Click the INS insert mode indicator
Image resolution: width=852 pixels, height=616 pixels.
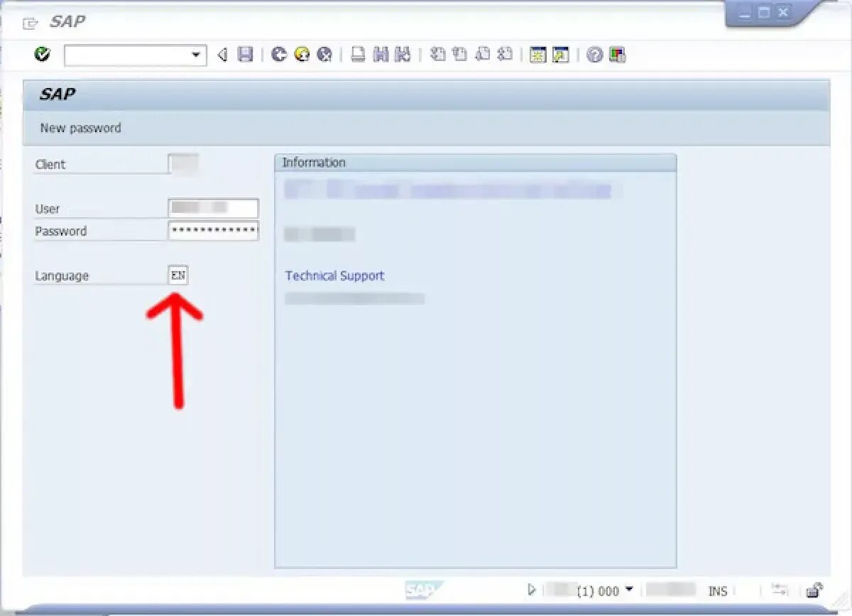point(718,590)
